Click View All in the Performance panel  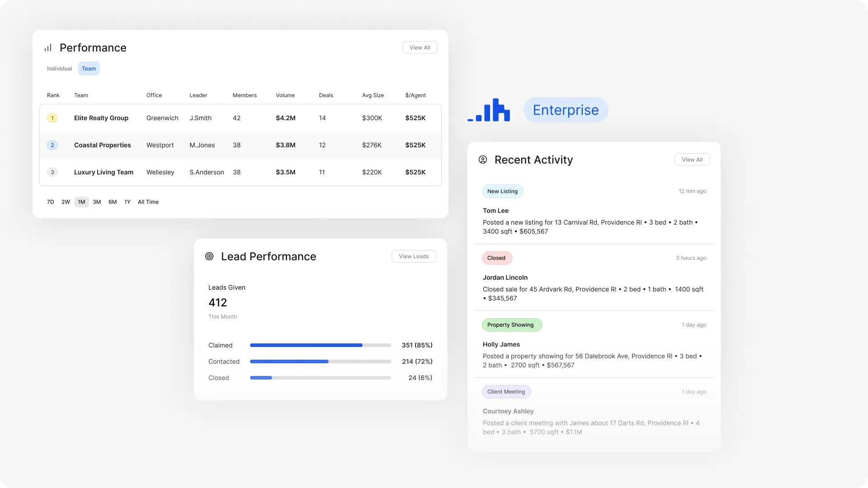coord(420,47)
